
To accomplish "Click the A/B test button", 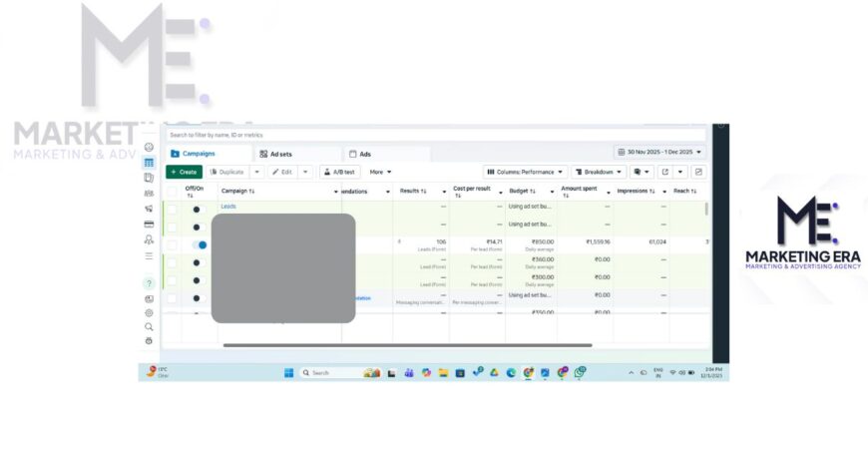I will [x=339, y=172].
